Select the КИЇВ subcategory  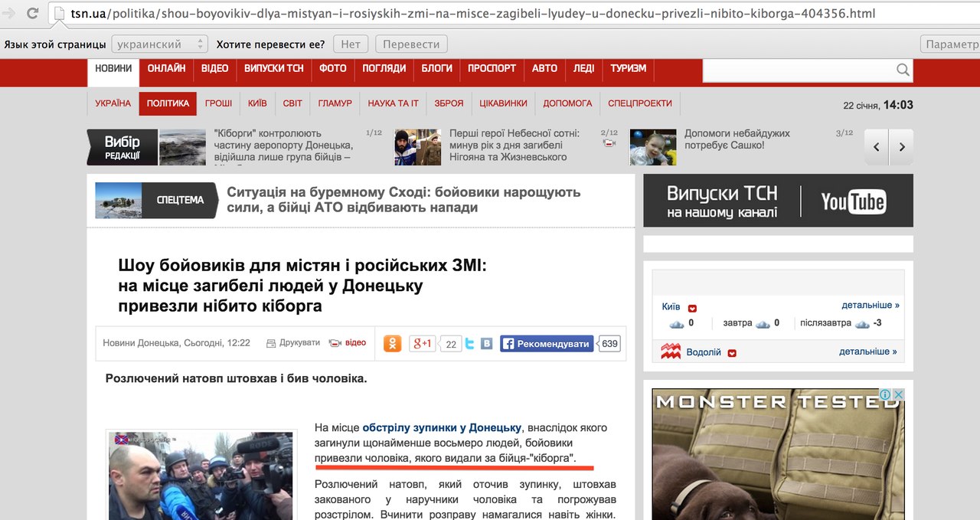pyautogui.click(x=257, y=103)
